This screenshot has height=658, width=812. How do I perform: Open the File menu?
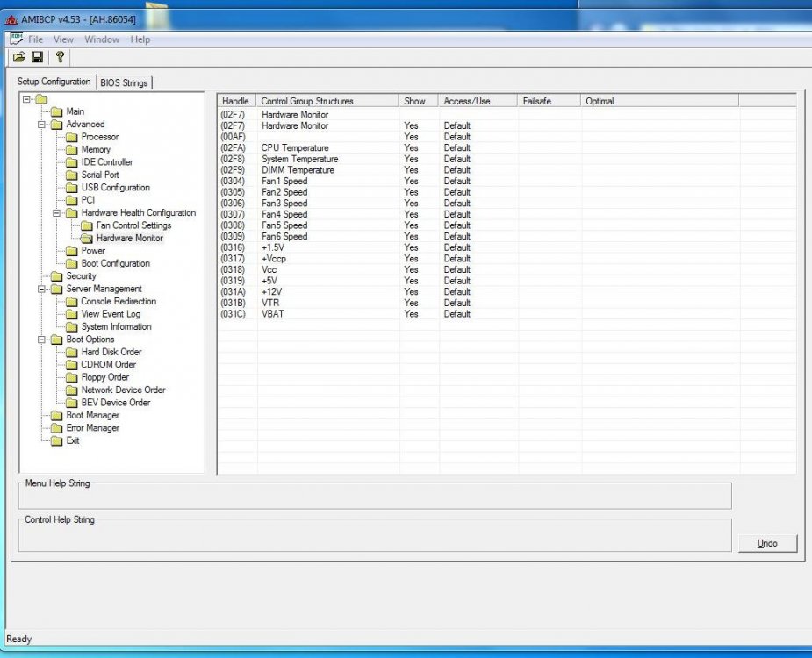[x=36, y=39]
